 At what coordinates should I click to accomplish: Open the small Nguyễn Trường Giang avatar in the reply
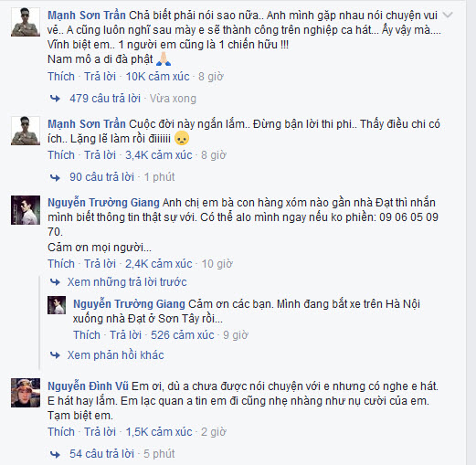(57, 305)
